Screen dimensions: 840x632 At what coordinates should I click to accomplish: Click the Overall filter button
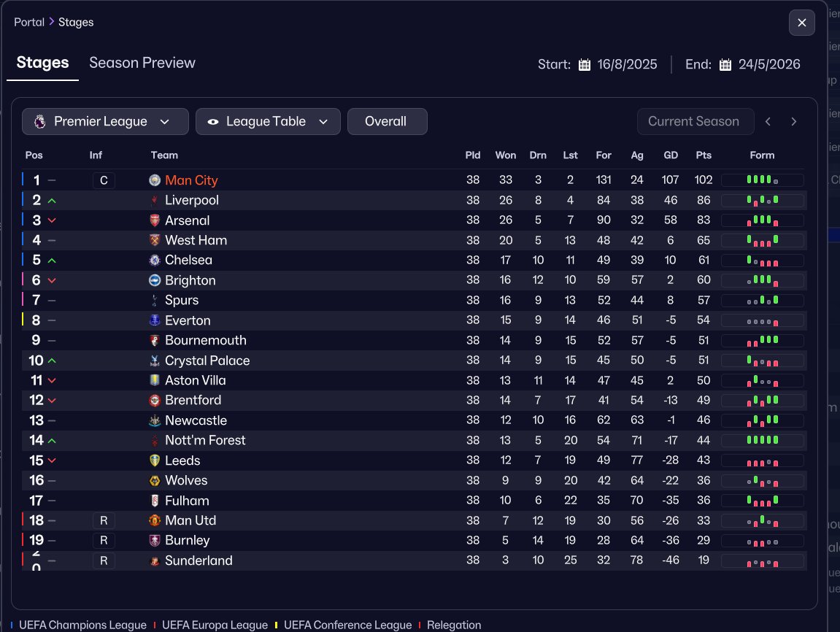pos(388,122)
